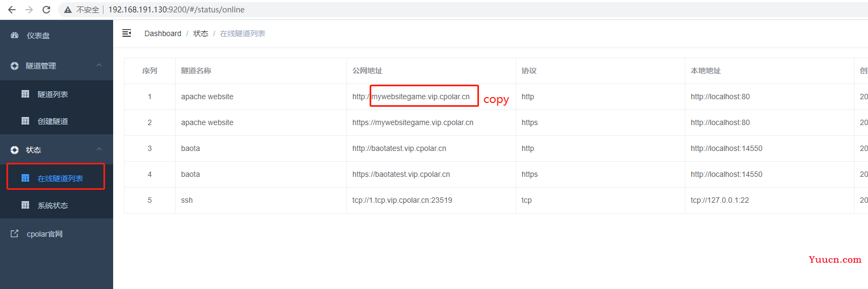
Task: Click https://mywebsitegame.vip.cpolar.cn address
Action: click(413, 122)
